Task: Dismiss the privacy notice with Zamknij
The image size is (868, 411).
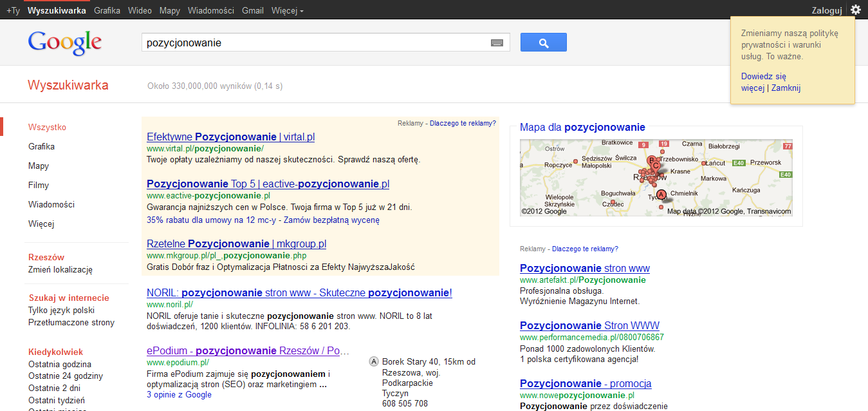Action: pos(786,88)
